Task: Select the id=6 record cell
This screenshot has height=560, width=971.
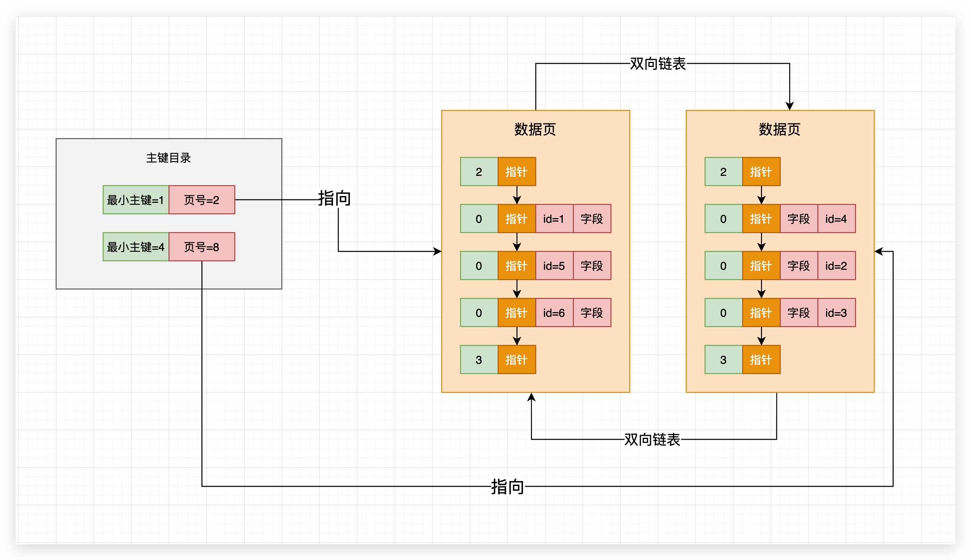Action: 554,313
